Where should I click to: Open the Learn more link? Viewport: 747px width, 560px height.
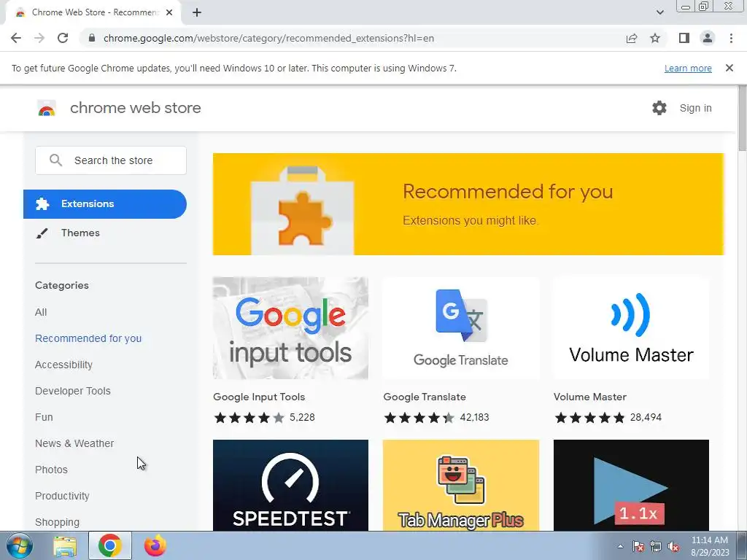(688, 68)
